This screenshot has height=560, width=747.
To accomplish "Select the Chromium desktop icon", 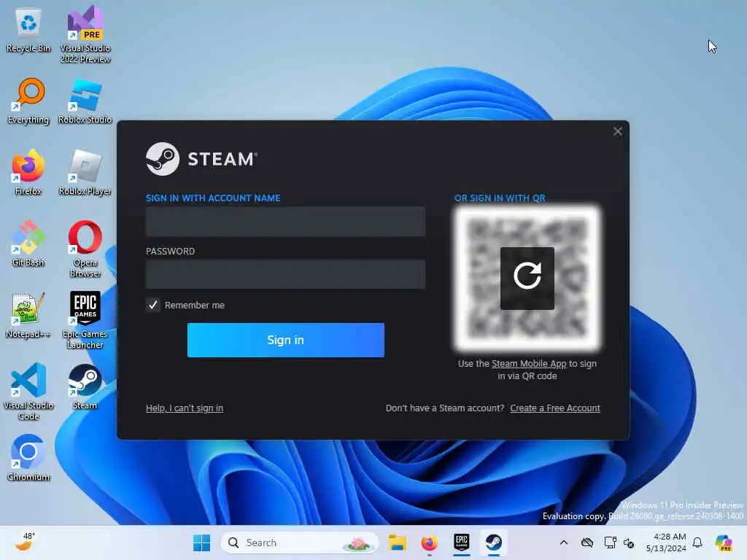I will point(28,459).
